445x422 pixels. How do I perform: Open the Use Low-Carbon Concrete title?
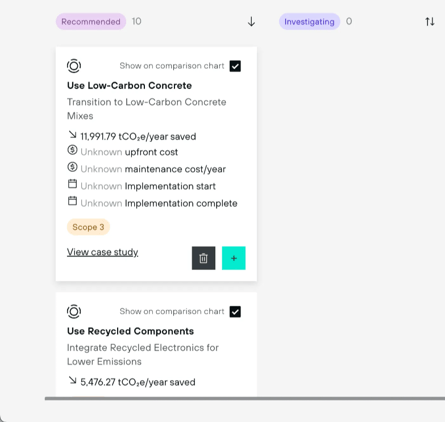[x=129, y=86]
